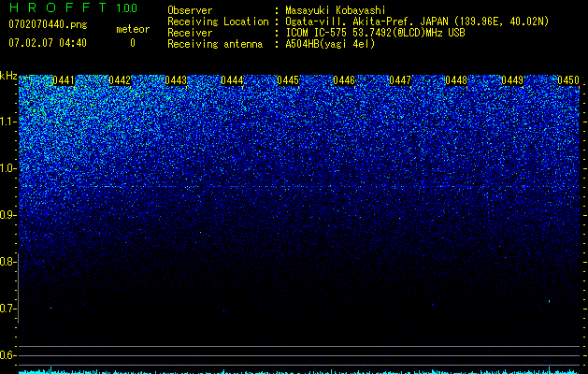
Task: Click the meteor count value 0
Action: click(133, 43)
